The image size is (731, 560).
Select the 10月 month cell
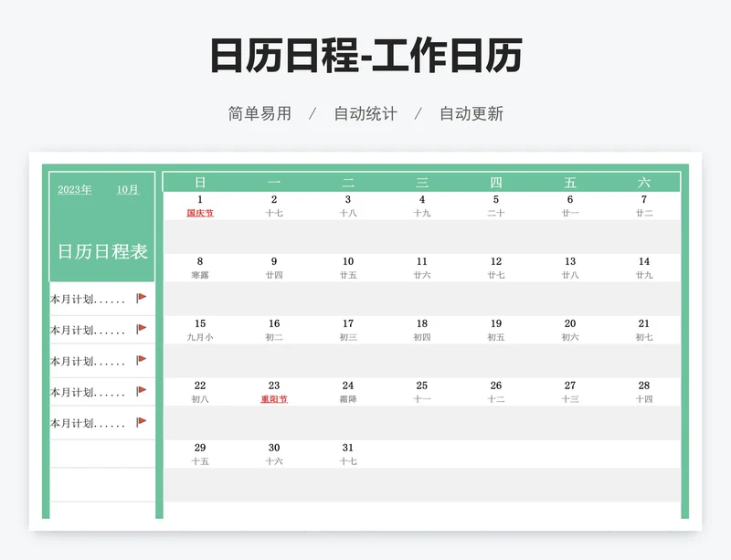coord(128,190)
